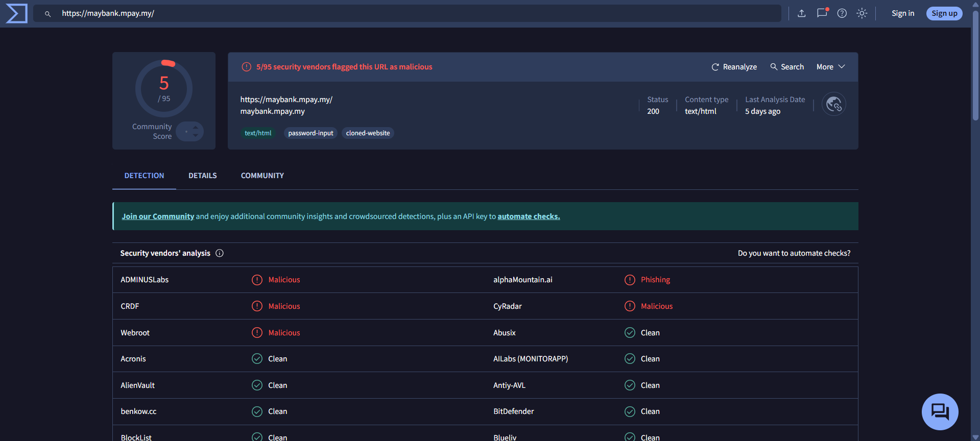Open the help question mark icon
This screenshot has width=980, height=441.
pos(842,13)
